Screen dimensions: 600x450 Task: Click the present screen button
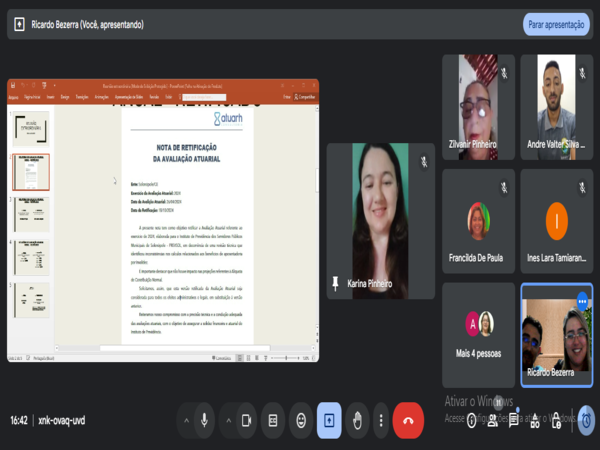click(329, 421)
